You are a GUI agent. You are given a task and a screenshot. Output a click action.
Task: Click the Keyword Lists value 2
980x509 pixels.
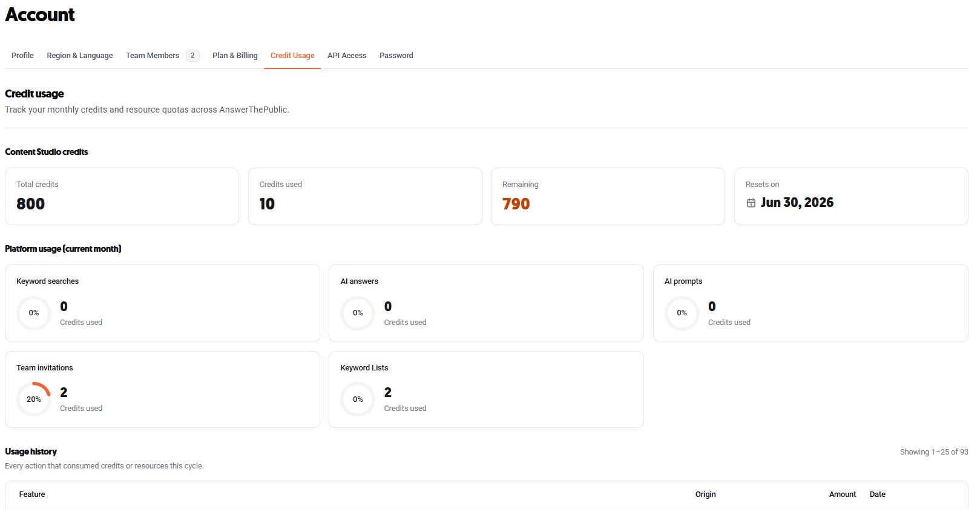388,393
